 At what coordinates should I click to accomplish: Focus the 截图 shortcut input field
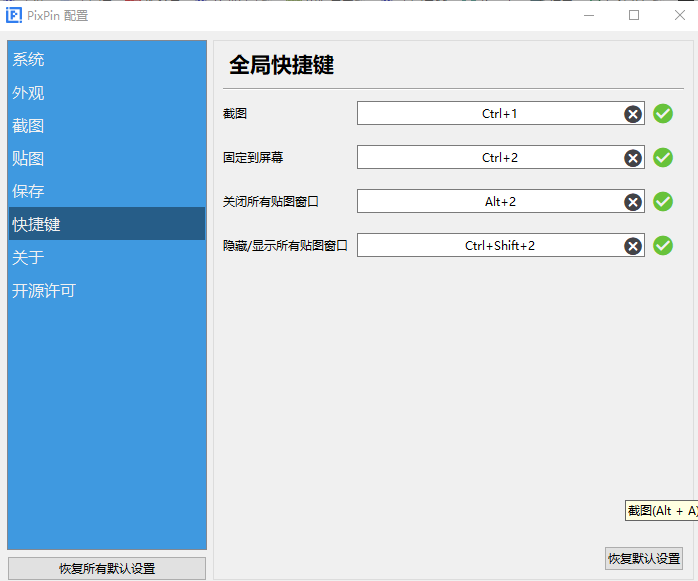pyautogui.click(x=501, y=113)
